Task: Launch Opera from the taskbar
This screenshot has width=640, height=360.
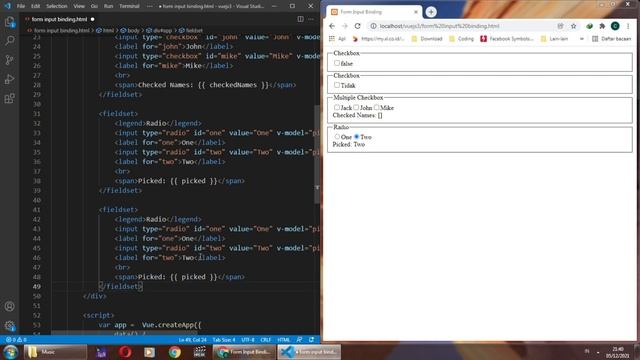Action: (125, 352)
